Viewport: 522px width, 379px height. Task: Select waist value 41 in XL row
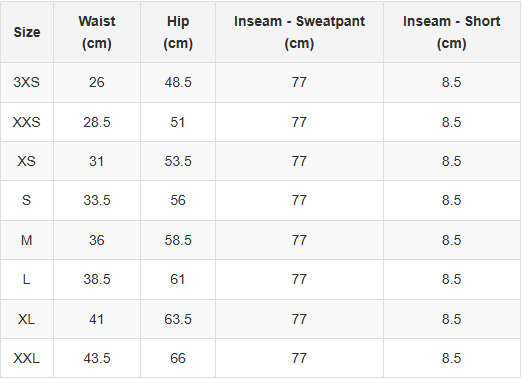[x=97, y=319]
